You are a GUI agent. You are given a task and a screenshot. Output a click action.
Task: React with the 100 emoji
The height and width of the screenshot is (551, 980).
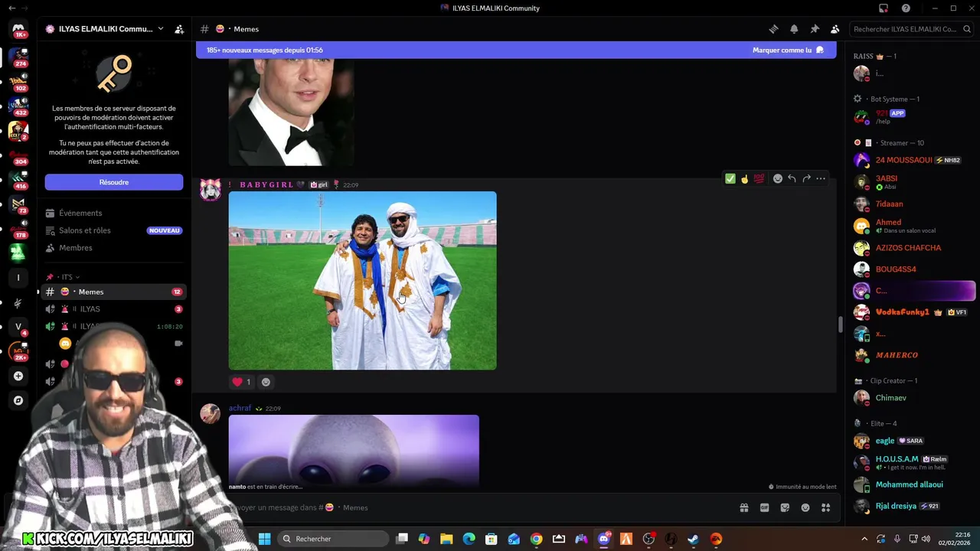[x=759, y=178]
